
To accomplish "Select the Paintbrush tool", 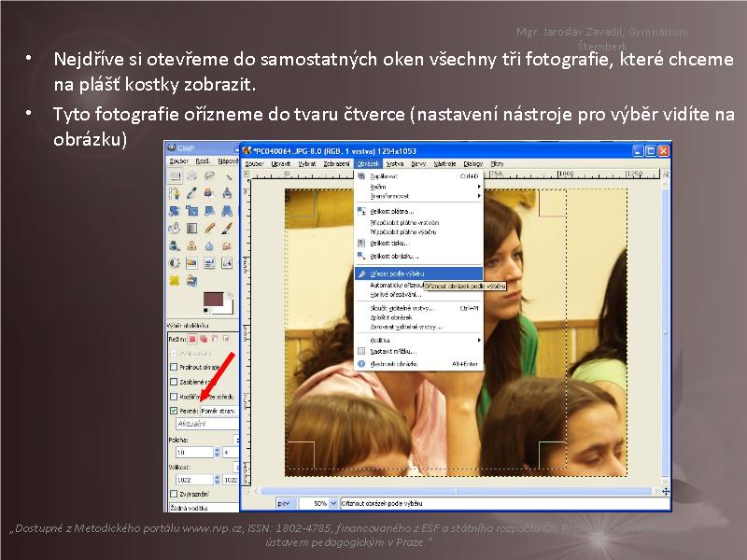I will pos(227,228).
